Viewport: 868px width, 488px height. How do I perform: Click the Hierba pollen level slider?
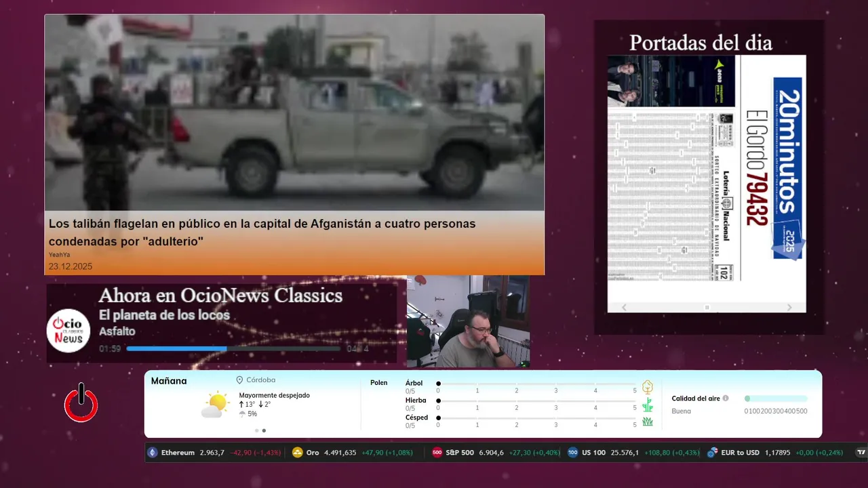pyautogui.click(x=536, y=401)
